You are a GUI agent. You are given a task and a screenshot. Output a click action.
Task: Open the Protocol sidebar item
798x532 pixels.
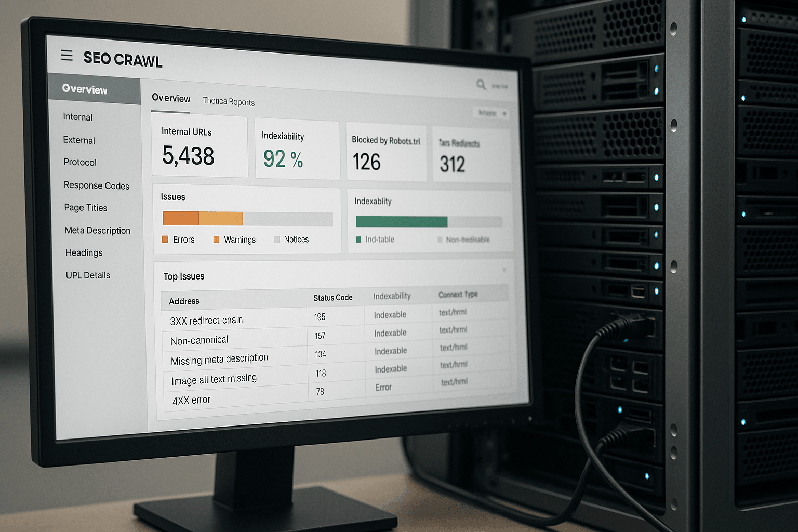coord(80,162)
